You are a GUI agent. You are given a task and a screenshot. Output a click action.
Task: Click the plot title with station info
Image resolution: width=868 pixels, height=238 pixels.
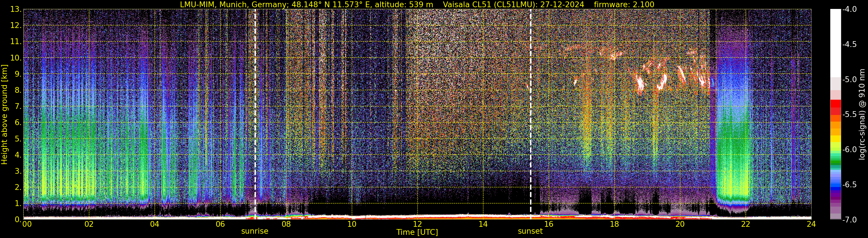tap(417, 4)
